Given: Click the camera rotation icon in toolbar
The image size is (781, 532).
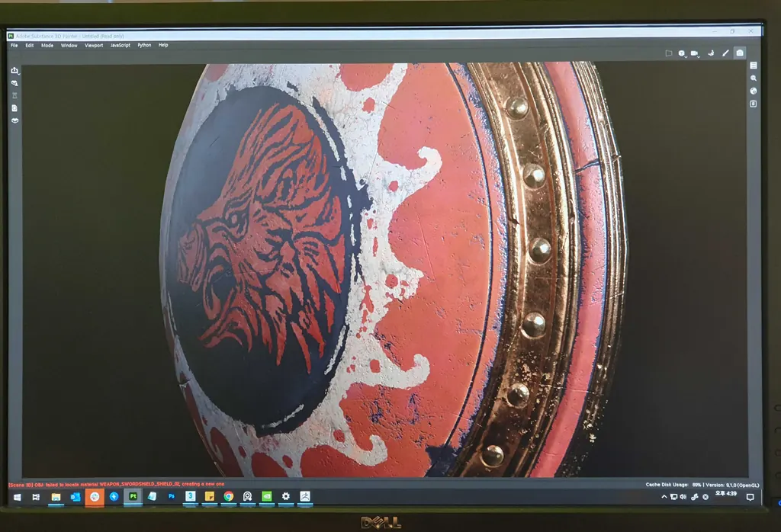Looking at the screenshot, I should (x=712, y=53).
